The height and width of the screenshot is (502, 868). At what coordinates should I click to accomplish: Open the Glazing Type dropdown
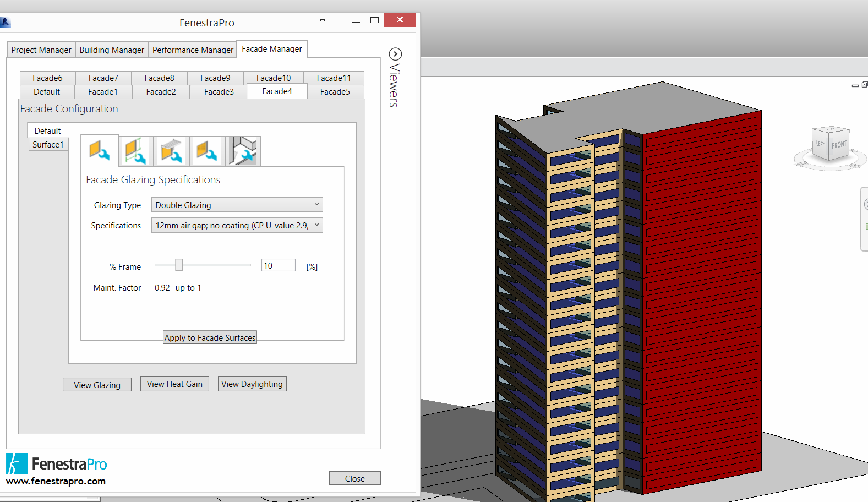(x=237, y=205)
